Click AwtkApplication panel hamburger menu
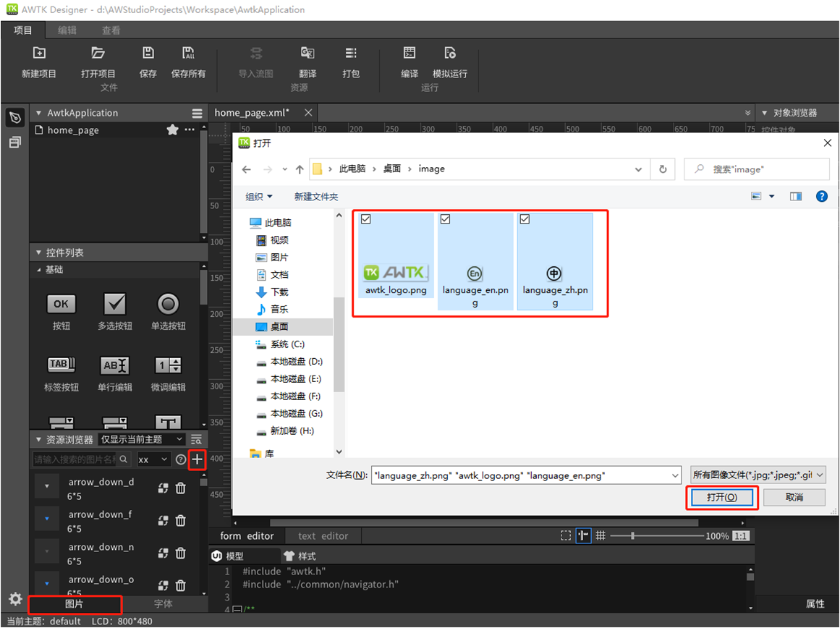The width and height of the screenshot is (840, 628). [x=197, y=113]
